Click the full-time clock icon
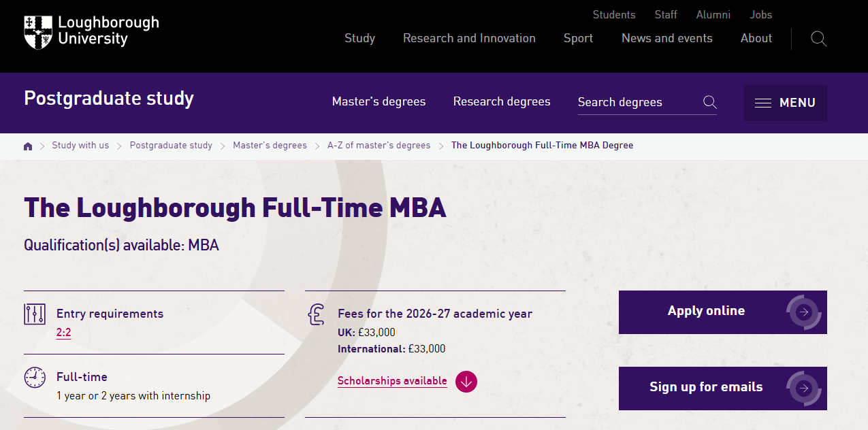 (35, 377)
